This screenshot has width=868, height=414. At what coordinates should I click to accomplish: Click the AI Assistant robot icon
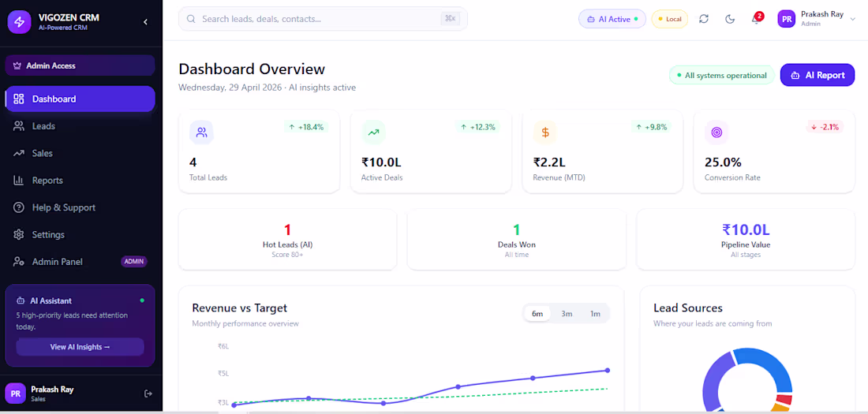[21, 301]
